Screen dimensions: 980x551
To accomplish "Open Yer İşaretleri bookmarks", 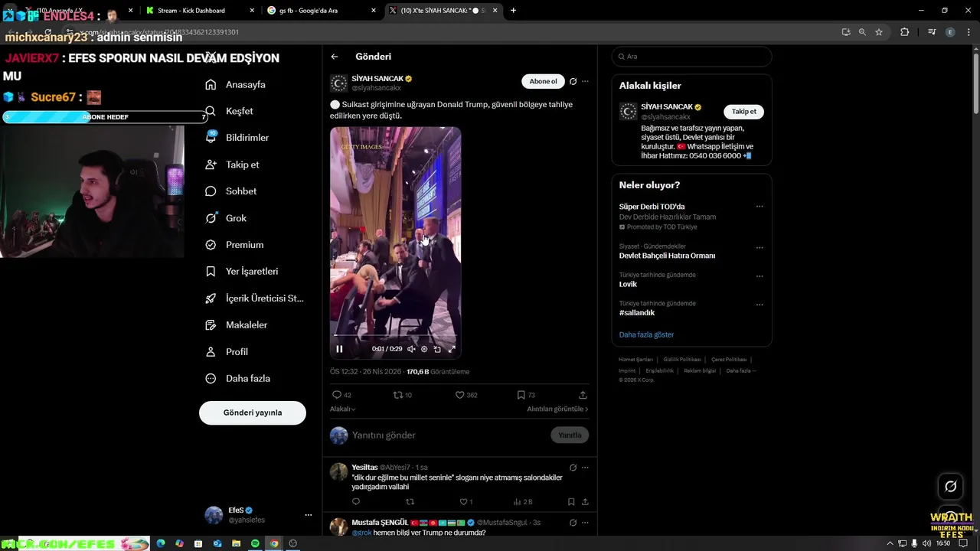I will tap(241, 272).
